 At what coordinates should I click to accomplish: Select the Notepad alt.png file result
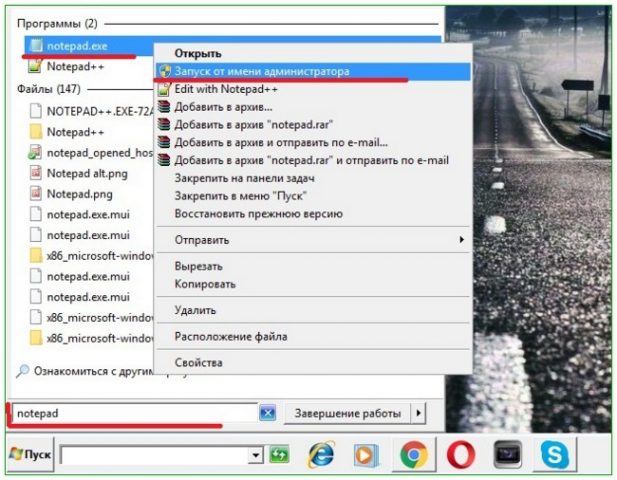point(87,173)
